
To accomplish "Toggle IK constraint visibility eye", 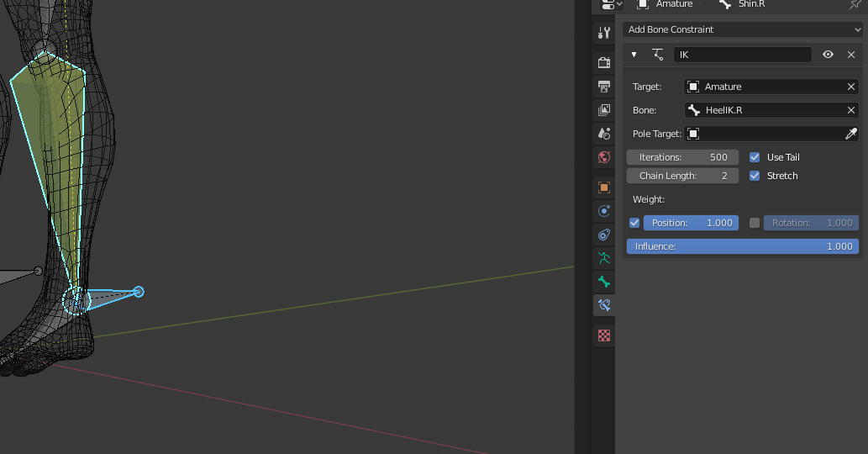I will (x=828, y=55).
